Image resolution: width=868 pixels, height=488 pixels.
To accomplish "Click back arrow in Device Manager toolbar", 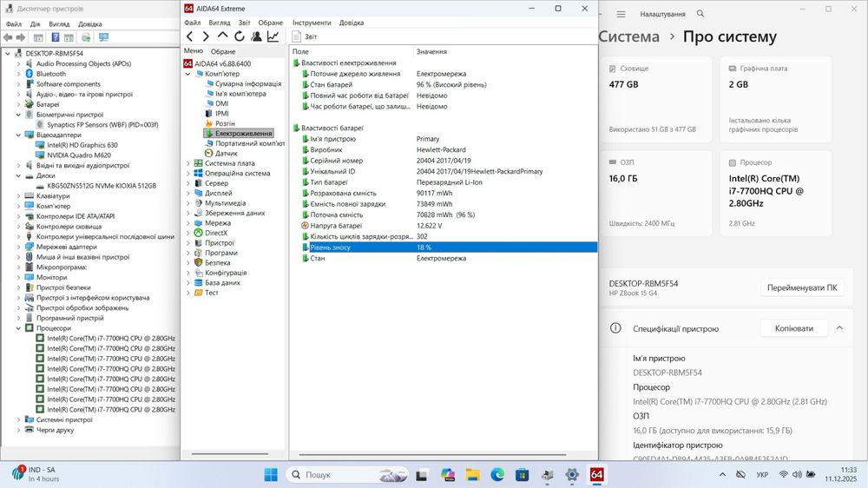I will tap(8, 37).
